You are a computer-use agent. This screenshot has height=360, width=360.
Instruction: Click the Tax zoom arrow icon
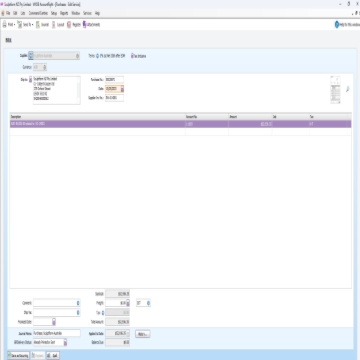pos(103,313)
